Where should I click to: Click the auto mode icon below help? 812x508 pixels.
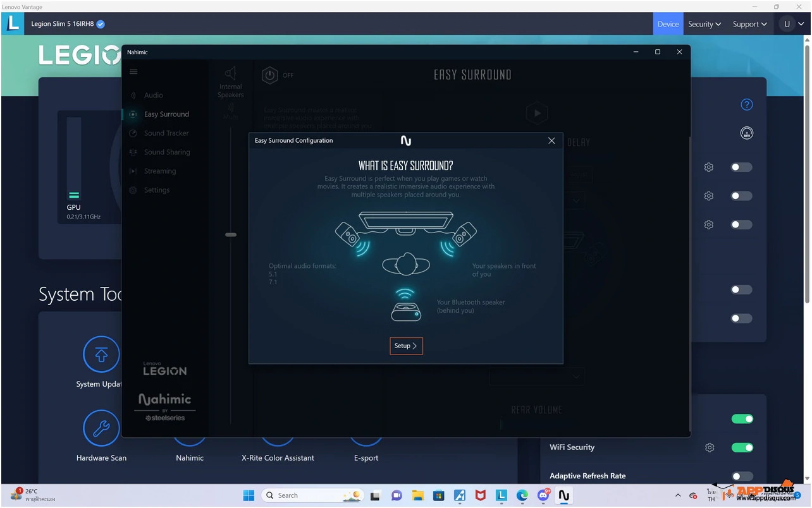click(747, 133)
